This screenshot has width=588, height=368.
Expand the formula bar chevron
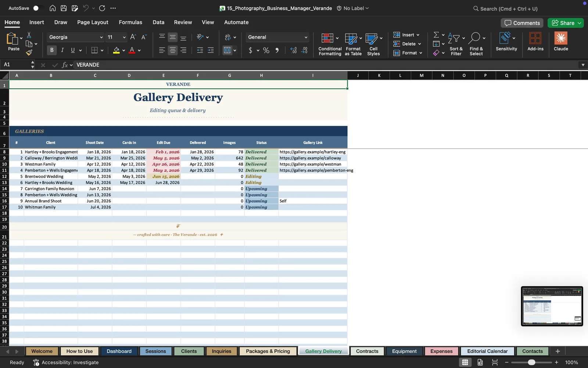tap(583, 65)
